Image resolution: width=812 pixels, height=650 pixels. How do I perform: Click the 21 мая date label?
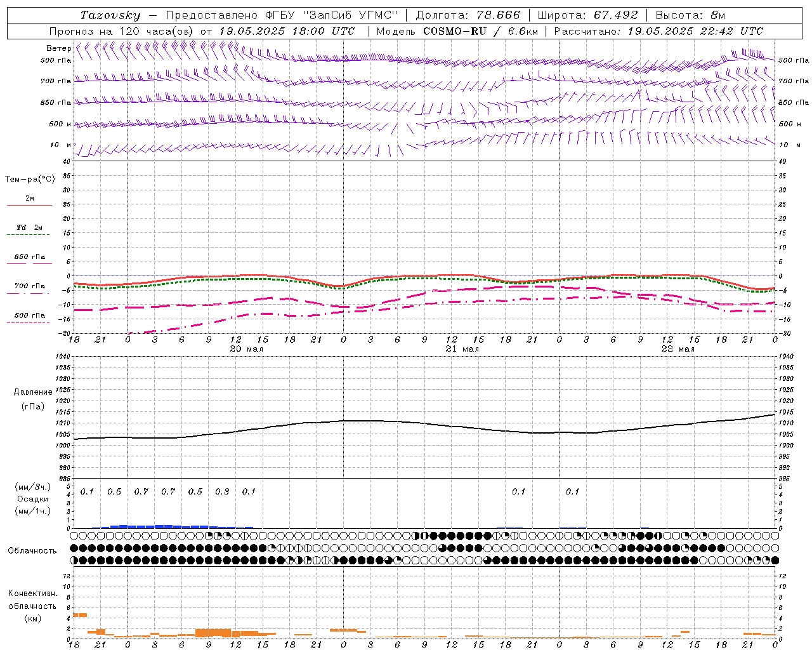coord(462,349)
